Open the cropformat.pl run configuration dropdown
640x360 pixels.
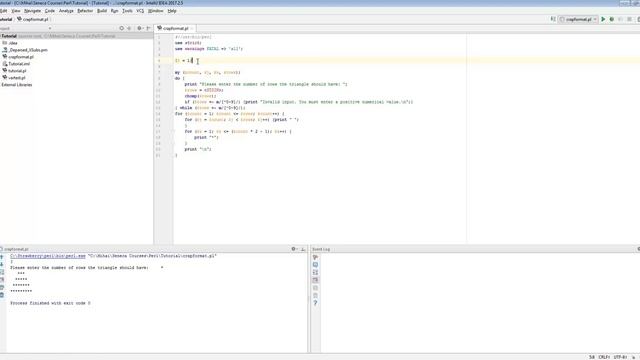(x=578, y=19)
